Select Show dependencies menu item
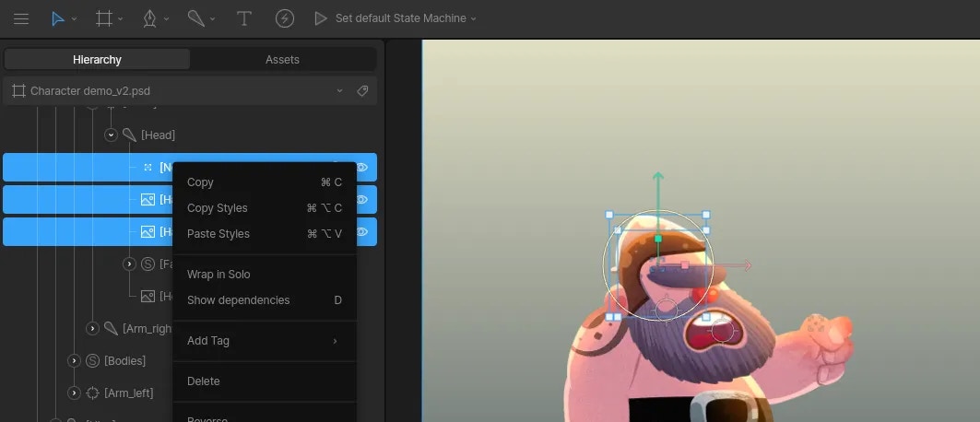 coord(265,300)
